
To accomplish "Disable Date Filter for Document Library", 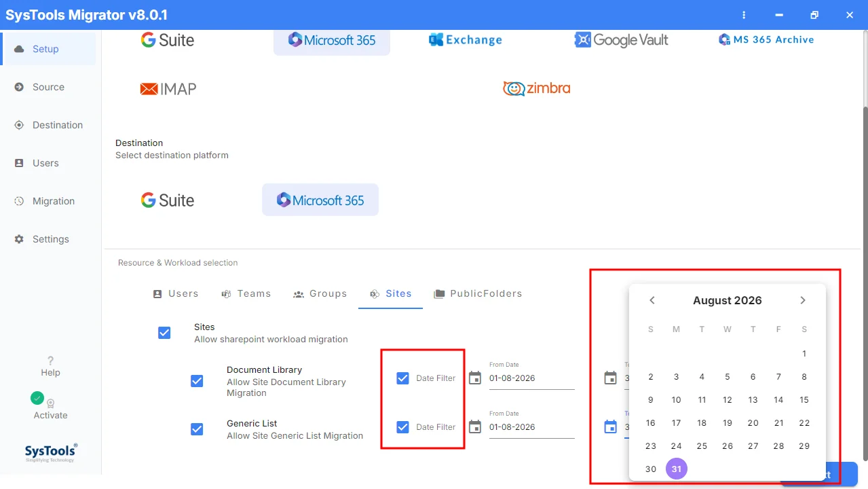I will [x=402, y=378].
